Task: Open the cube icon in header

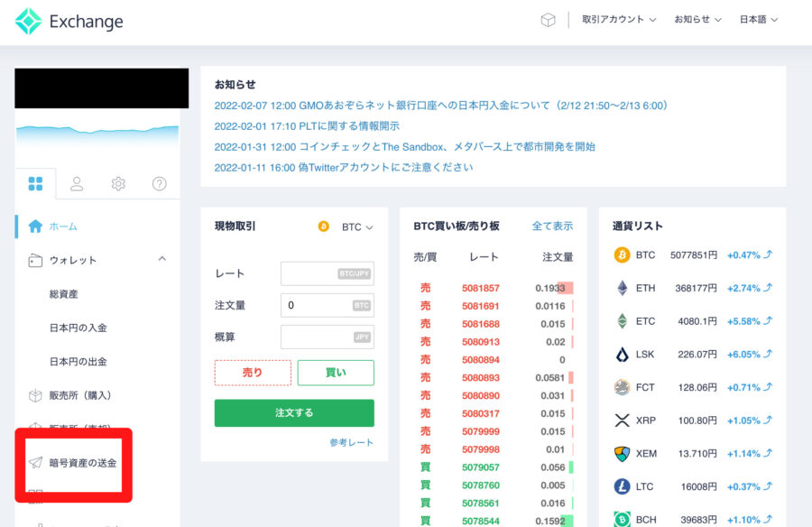Action: coord(548,20)
